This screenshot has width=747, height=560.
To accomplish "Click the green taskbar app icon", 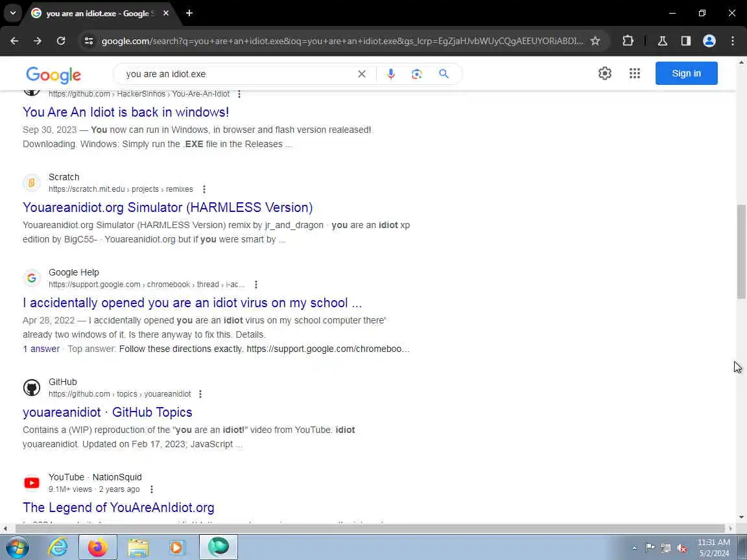I will click(218, 547).
